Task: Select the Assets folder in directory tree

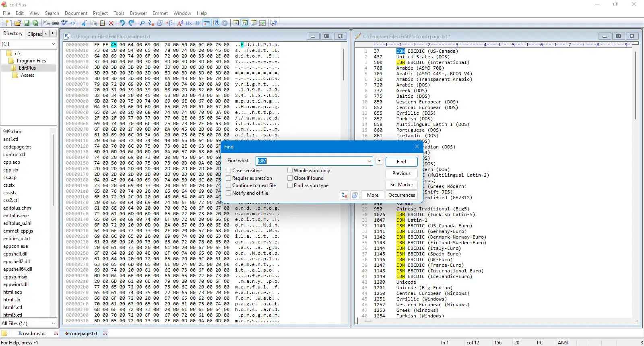Action: 27,75
